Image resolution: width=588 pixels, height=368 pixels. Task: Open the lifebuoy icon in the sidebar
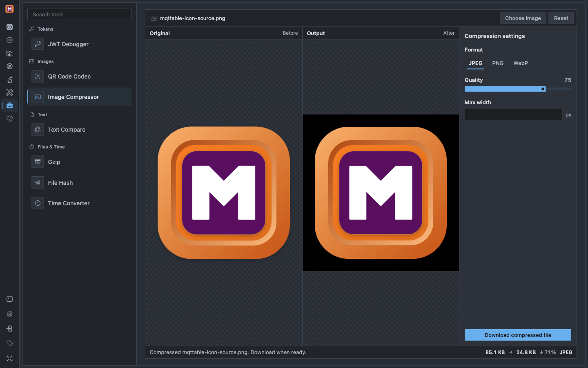click(9, 66)
